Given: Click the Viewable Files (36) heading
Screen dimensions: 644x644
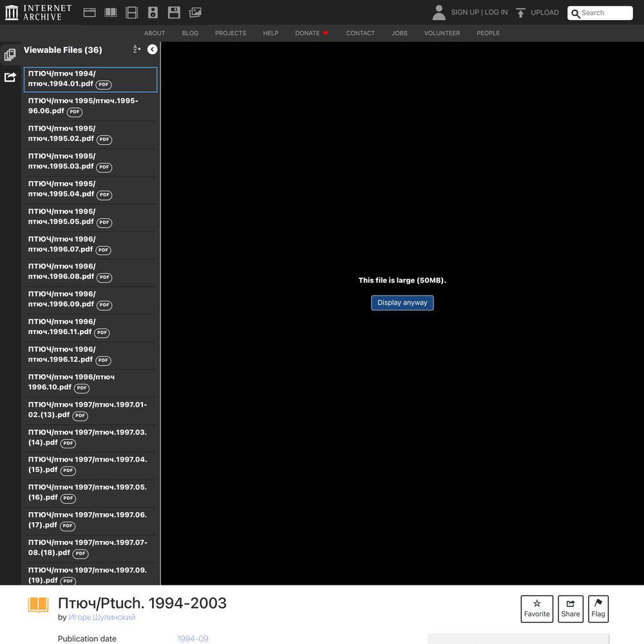Looking at the screenshot, I should [x=63, y=50].
